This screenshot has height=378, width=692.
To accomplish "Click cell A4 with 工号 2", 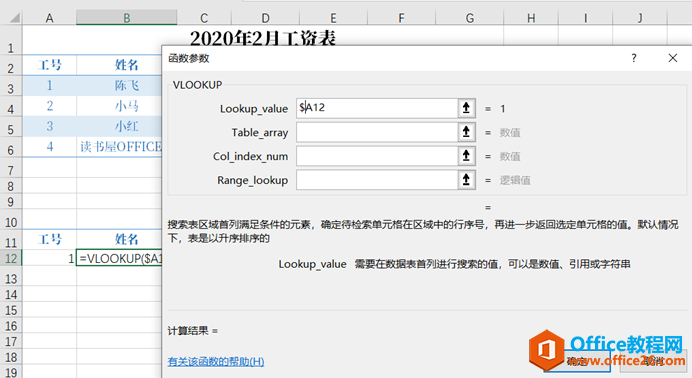I will 49,106.
